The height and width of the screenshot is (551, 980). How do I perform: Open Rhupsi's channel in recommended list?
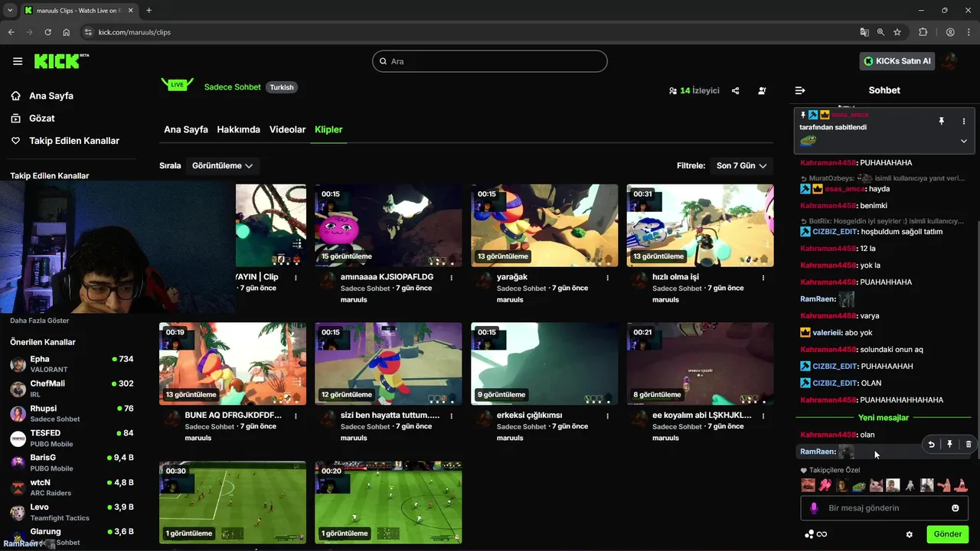[x=72, y=413]
